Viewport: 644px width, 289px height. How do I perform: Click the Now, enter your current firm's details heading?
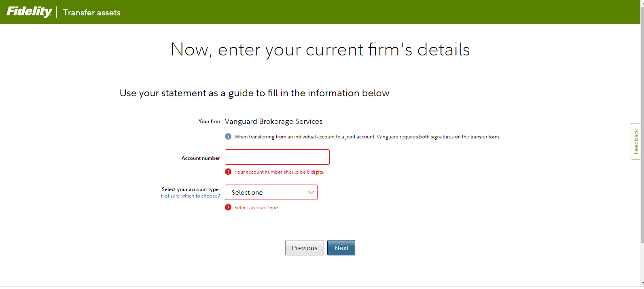click(320, 50)
